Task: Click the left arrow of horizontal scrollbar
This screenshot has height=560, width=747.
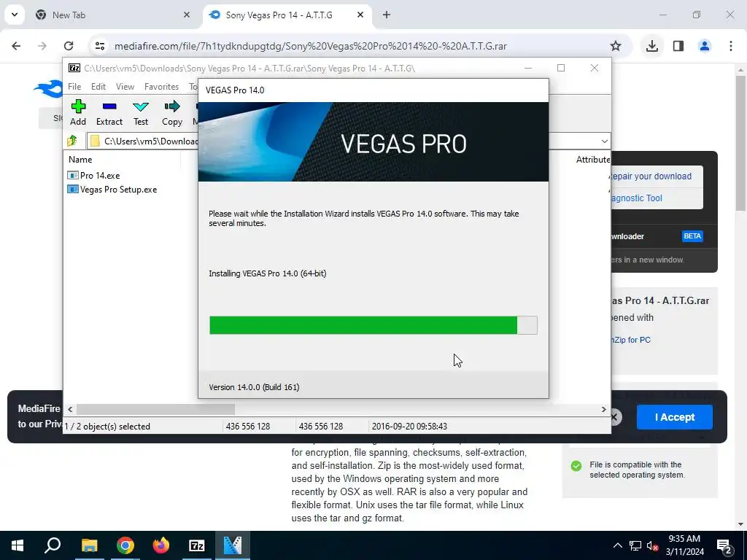Action: pos(70,409)
